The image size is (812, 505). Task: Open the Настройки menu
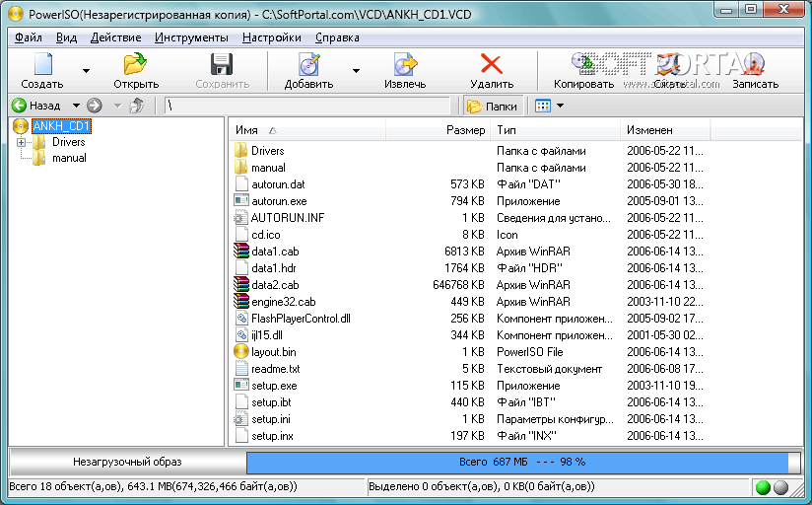(x=271, y=37)
